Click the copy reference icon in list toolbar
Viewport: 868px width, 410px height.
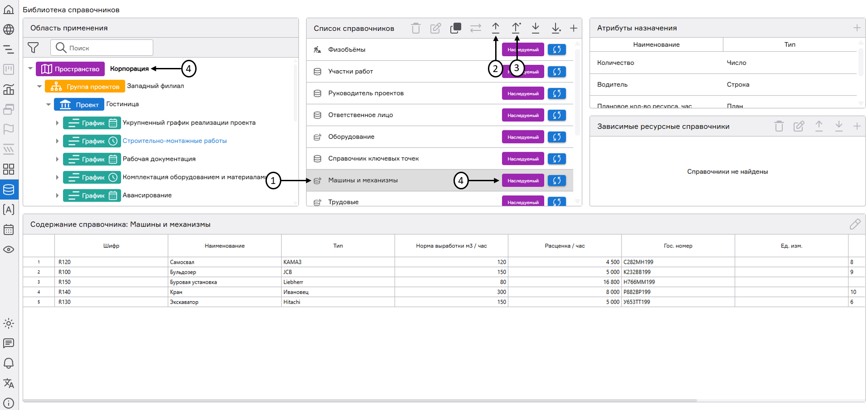455,29
